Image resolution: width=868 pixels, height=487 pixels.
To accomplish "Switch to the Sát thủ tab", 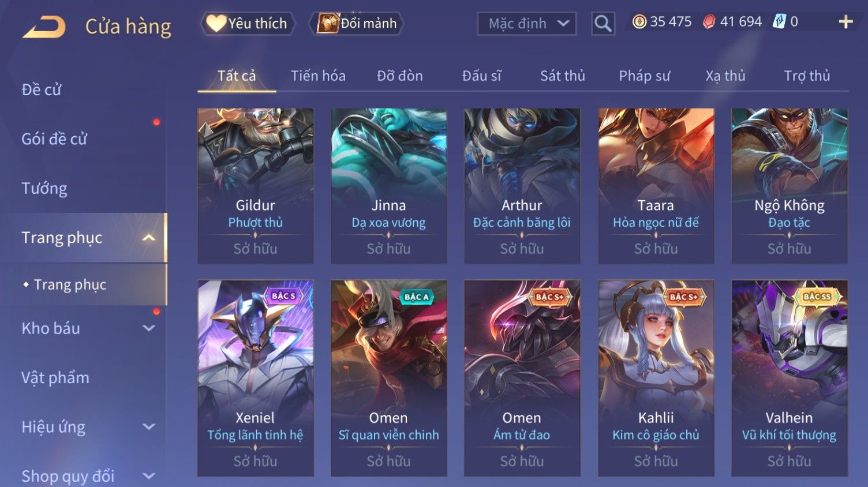I will pos(563,76).
